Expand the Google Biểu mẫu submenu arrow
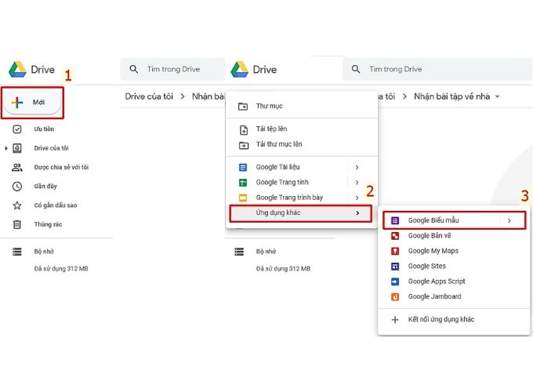 (x=509, y=220)
